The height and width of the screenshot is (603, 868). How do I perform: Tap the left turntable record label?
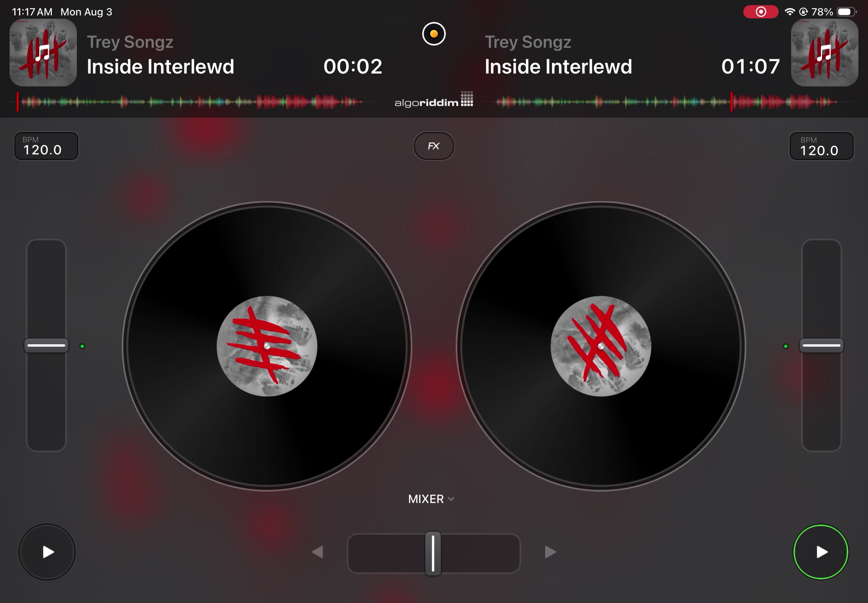[267, 346]
